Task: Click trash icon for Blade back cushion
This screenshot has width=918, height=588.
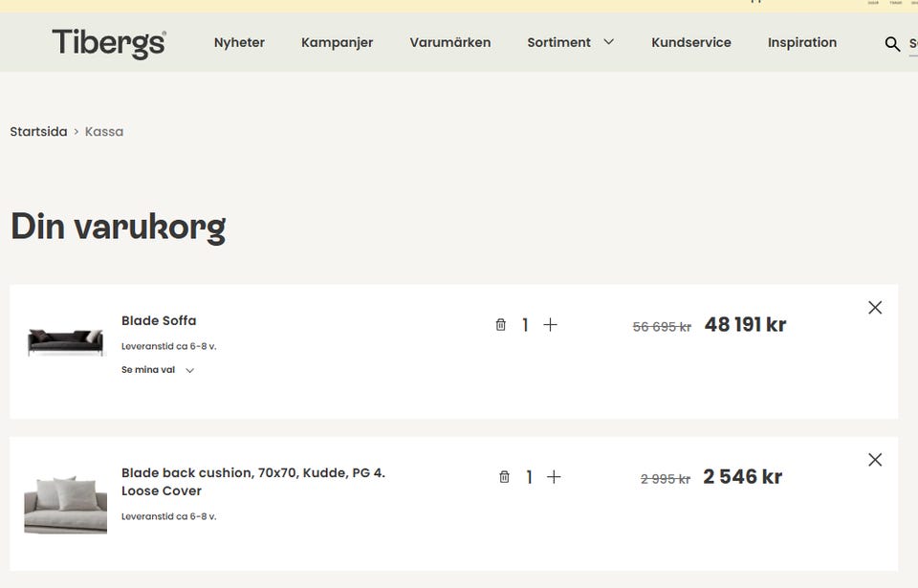Action: [504, 477]
